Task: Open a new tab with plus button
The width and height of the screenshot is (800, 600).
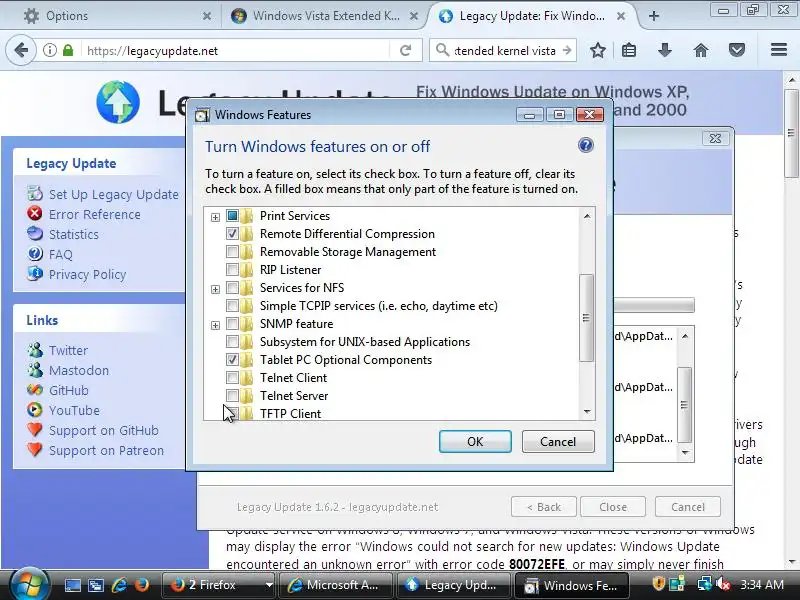Action: [x=654, y=16]
